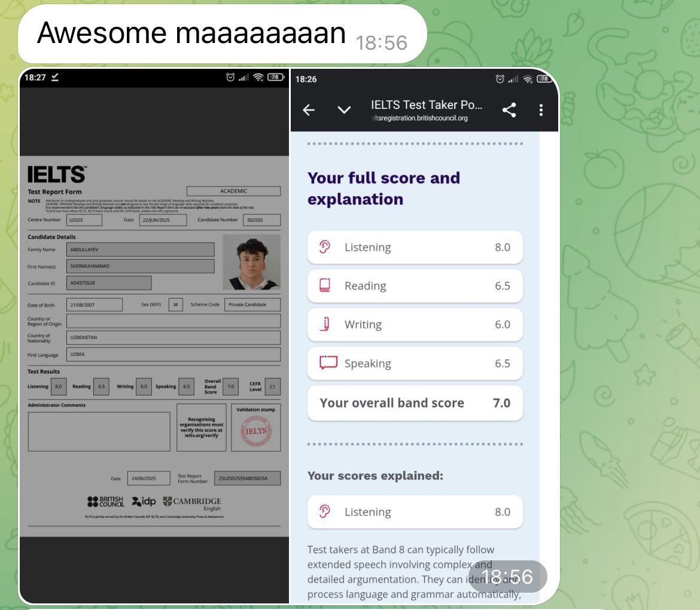Click the alarm icon in the 18:27 status bar
Screen dimensions: 700x610
pos(230,77)
